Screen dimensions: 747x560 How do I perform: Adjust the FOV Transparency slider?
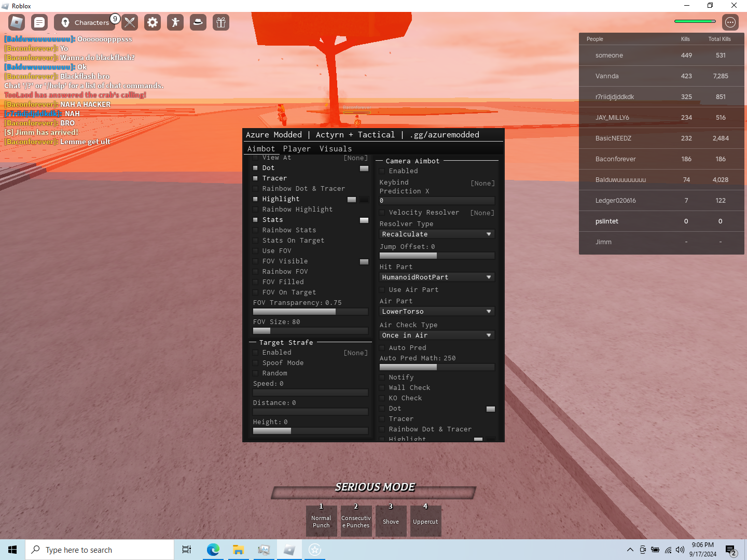pyautogui.click(x=311, y=312)
